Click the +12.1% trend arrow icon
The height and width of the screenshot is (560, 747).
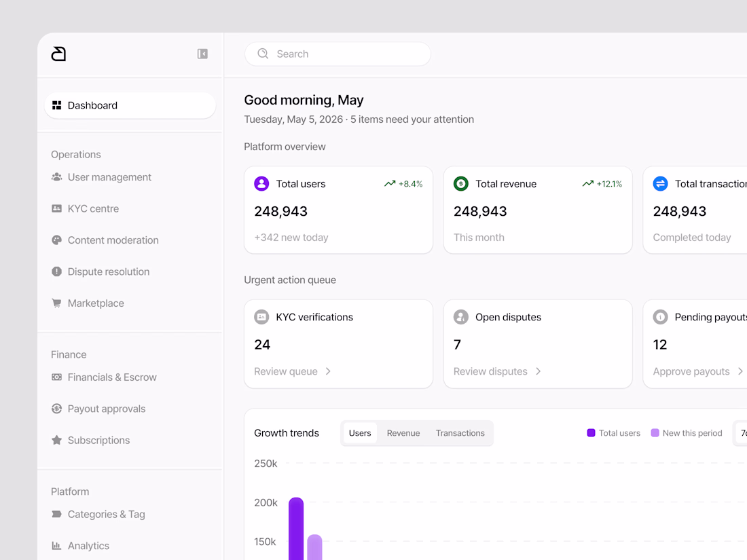[588, 184]
